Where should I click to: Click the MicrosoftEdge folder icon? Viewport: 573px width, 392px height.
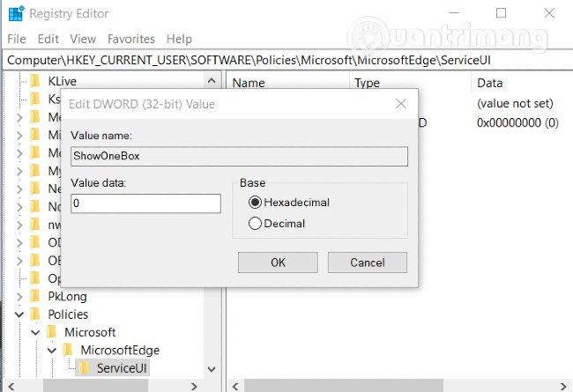click(68, 350)
